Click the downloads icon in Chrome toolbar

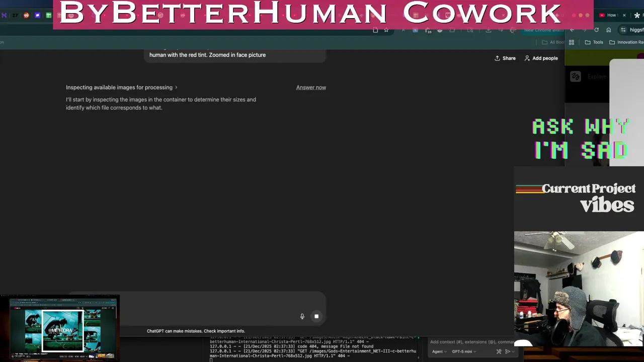pyautogui.click(x=488, y=30)
